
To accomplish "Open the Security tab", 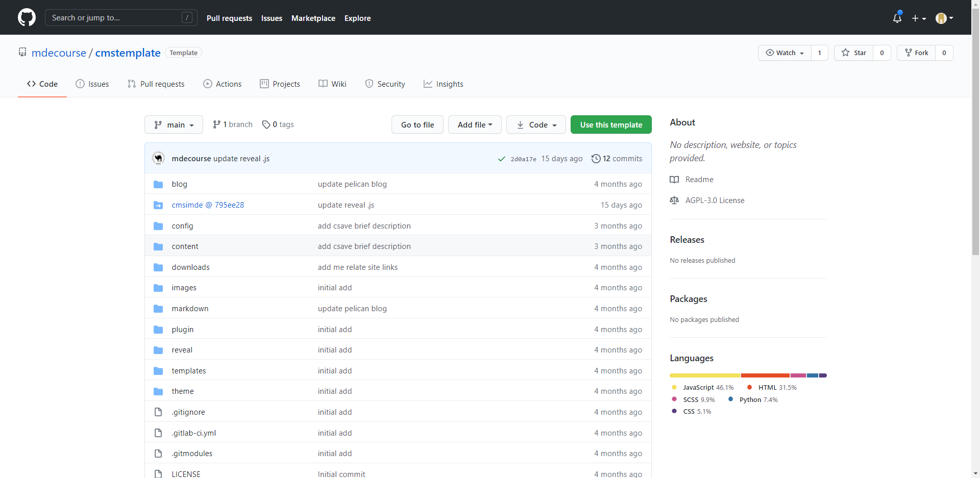I will point(385,84).
